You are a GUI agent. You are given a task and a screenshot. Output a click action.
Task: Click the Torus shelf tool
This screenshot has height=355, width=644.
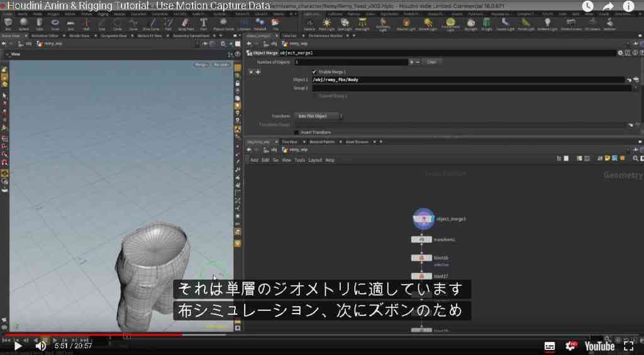(55, 23)
